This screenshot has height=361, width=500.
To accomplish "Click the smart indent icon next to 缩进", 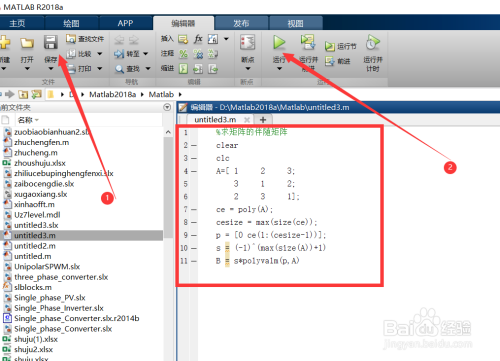I will click(183, 69).
